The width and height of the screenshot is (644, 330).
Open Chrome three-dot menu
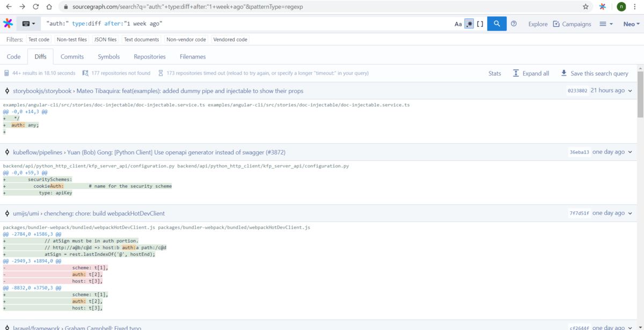[636, 7]
